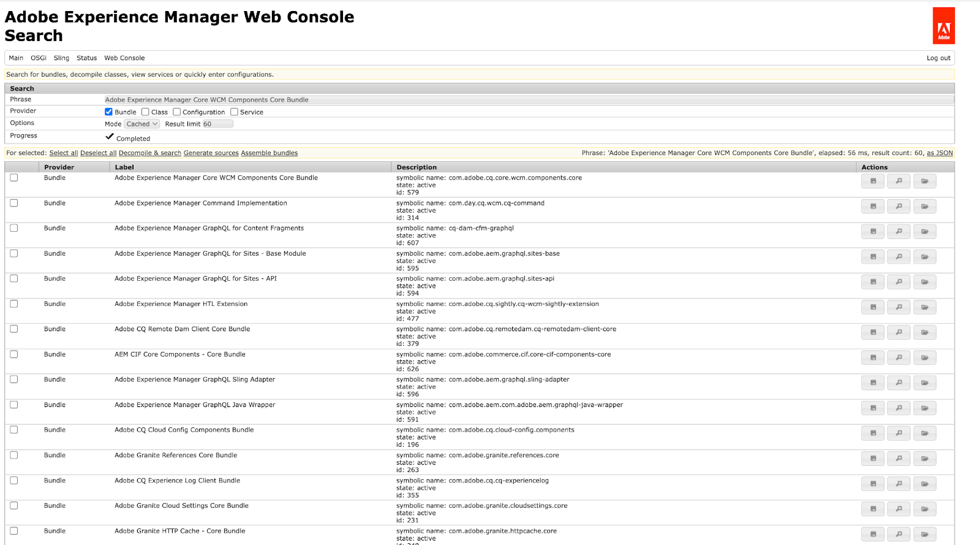The image size is (980, 545).
Task: Click magnifier icon for GraphQL Java Wrapper
Action: coord(899,408)
